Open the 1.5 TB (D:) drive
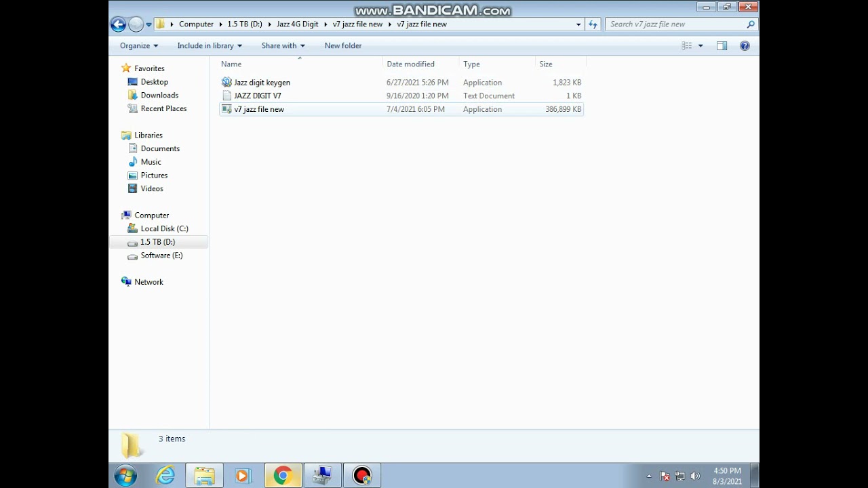 pos(157,242)
